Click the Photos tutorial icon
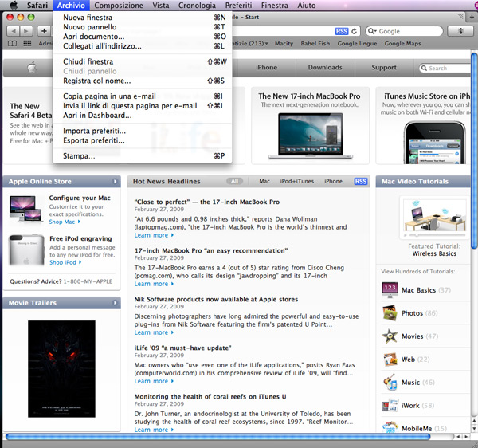Image resolution: width=478 pixels, height=448 pixels. coord(390,313)
